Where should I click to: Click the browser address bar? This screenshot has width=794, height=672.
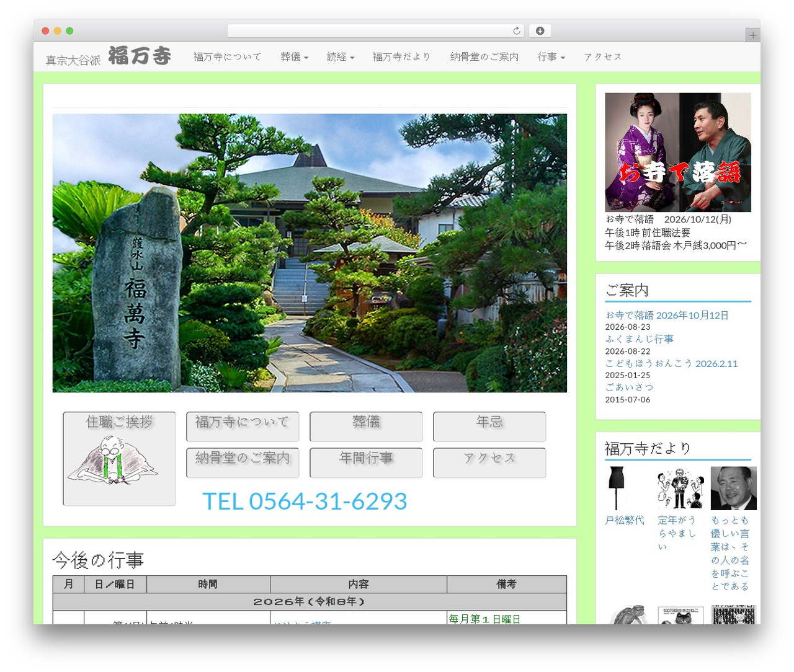tap(376, 31)
